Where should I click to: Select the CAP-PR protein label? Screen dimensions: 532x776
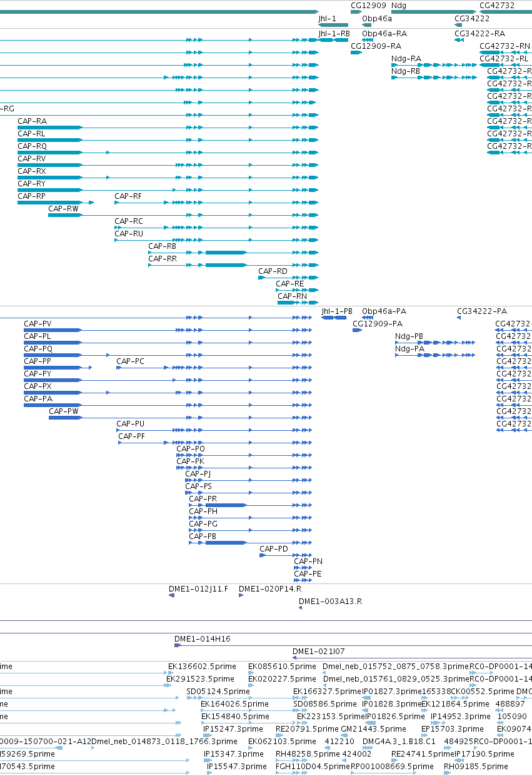click(x=203, y=499)
